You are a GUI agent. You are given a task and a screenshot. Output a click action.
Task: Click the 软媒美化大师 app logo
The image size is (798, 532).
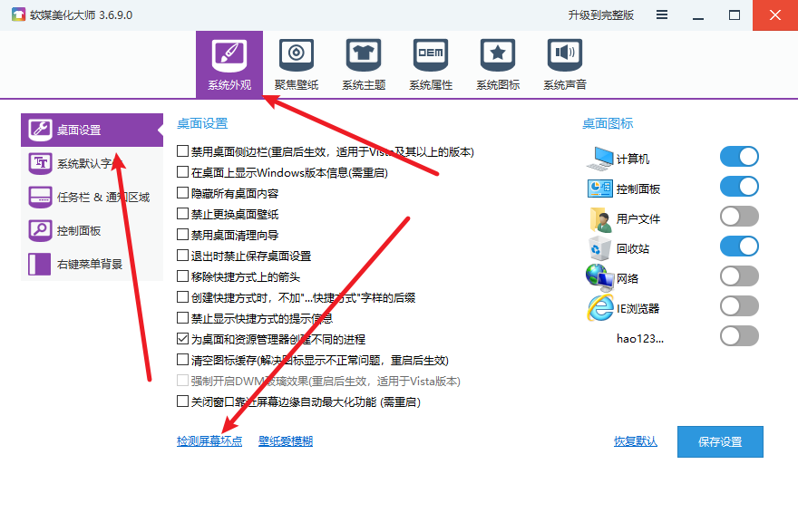coord(18,15)
